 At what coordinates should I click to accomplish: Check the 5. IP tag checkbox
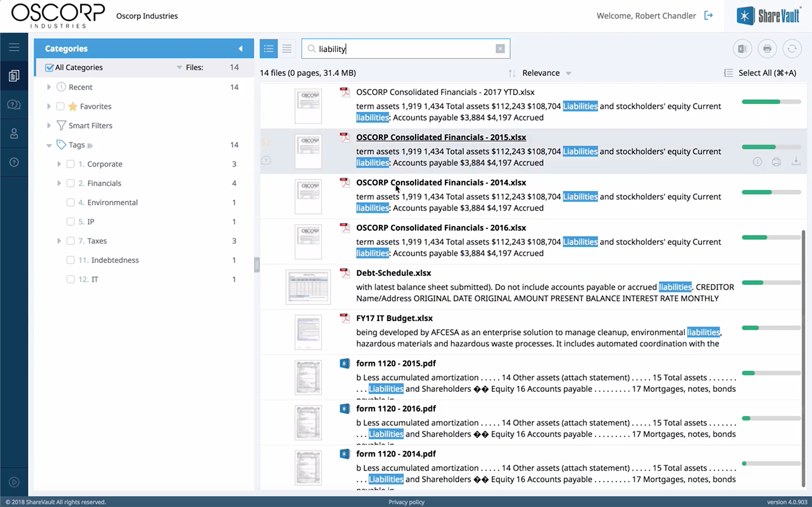(71, 222)
